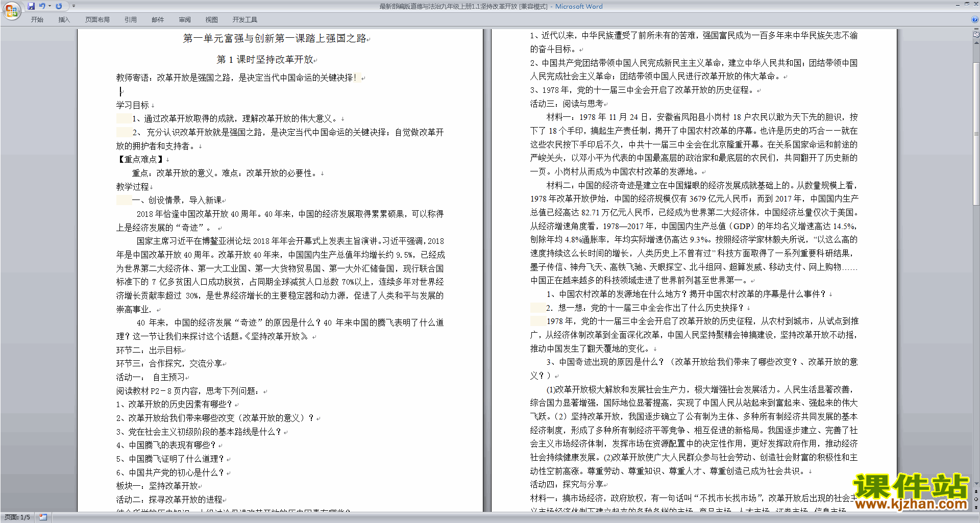Redo or repeat the last action
Screen dimensions: 980x523
click(59, 6)
